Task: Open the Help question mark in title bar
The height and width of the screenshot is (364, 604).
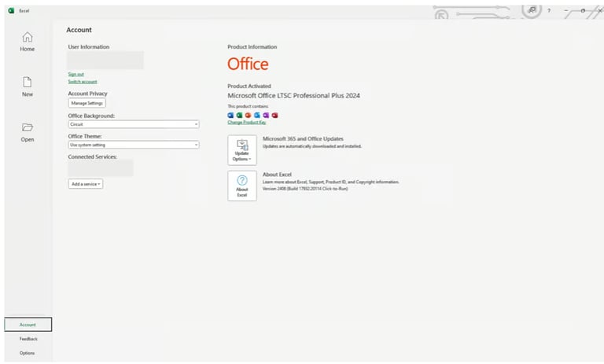Action: click(x=549, y=10)
